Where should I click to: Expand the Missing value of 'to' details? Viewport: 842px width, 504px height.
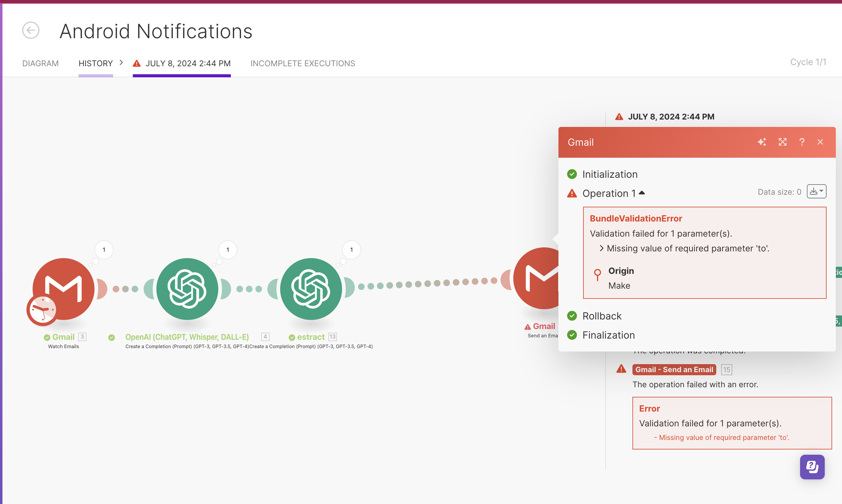(x=602, y=248)
